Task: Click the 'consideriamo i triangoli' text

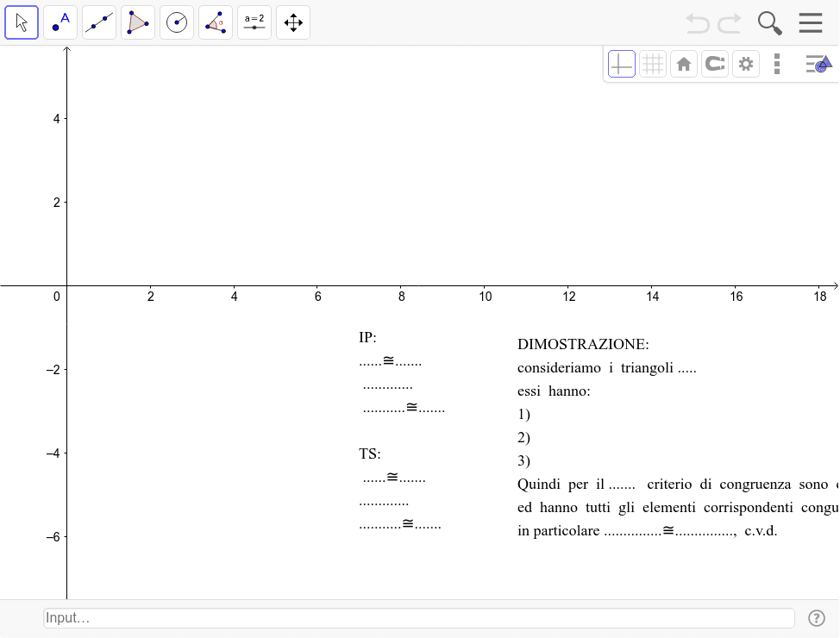Action: coord(595,368)
